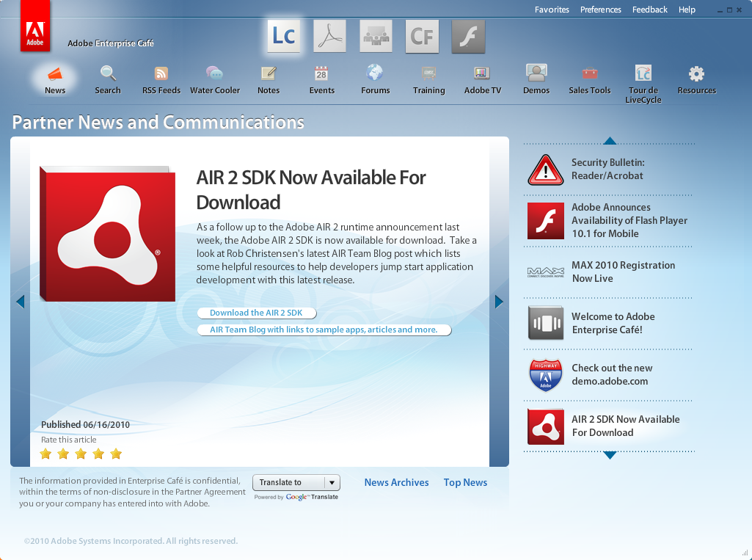This screenshot has height=560, width=752.
Task: Open the Translate to dropdown
Action: (x=296, y=482)
